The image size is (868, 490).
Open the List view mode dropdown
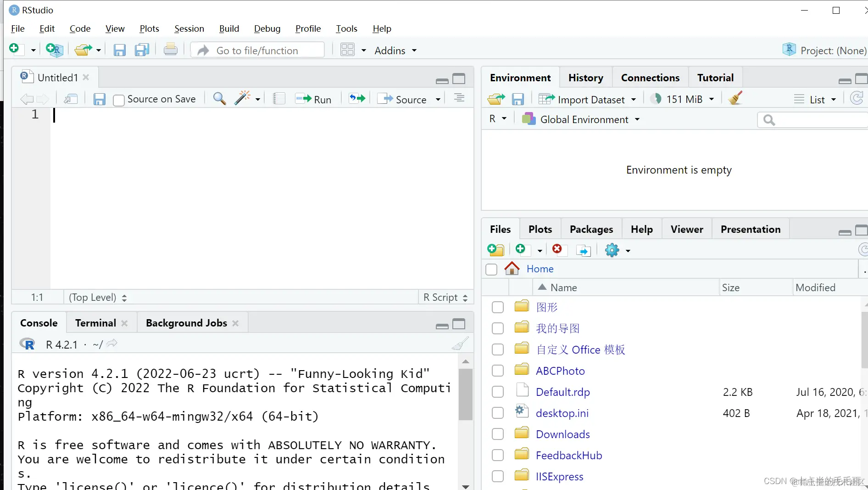tap(815, 99)
